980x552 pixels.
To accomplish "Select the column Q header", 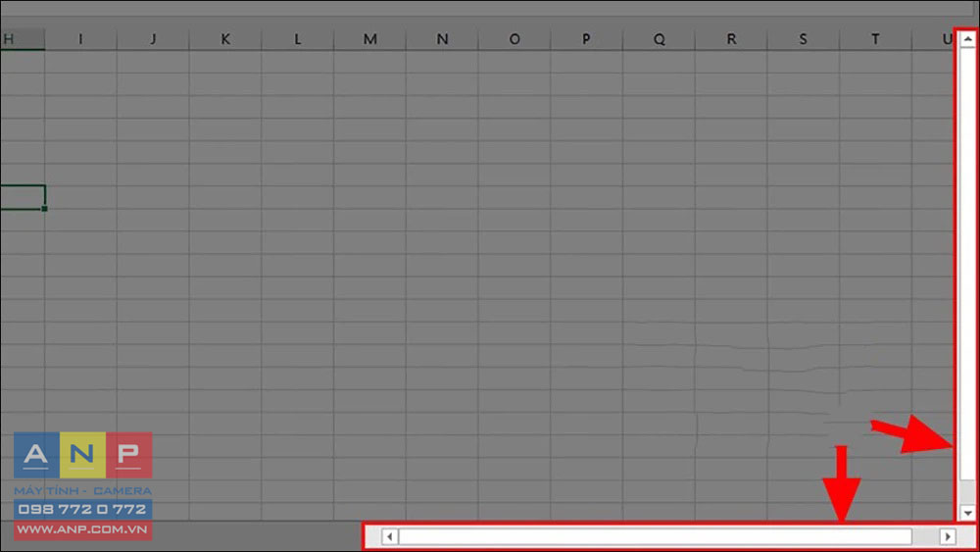I will (659, 39).
